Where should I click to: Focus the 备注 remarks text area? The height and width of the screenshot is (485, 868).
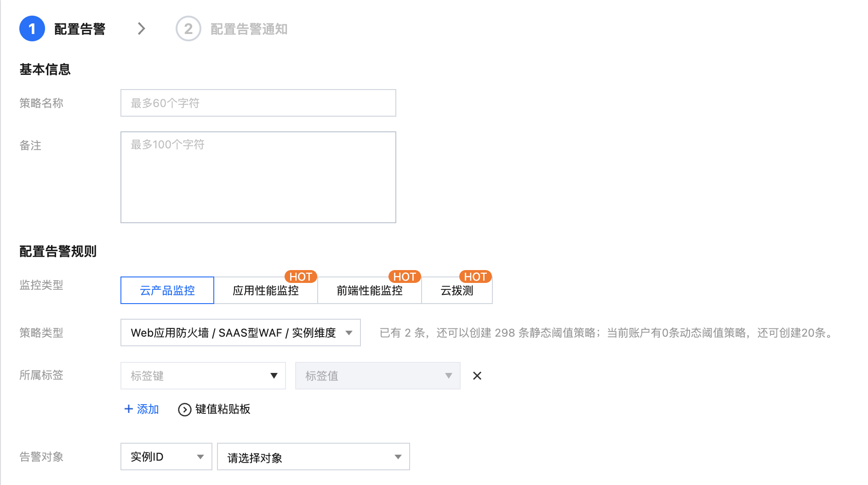click(x=258, y=177)
